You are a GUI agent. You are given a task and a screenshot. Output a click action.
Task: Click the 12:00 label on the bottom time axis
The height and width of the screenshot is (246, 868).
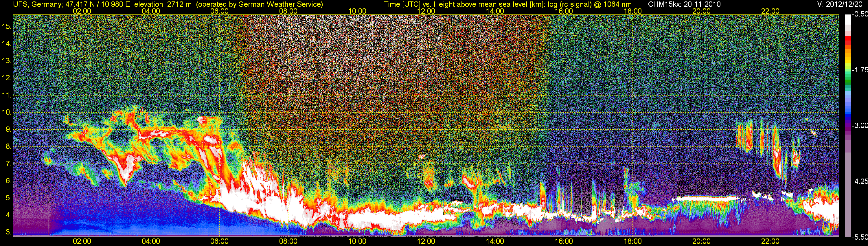[426, 241]
